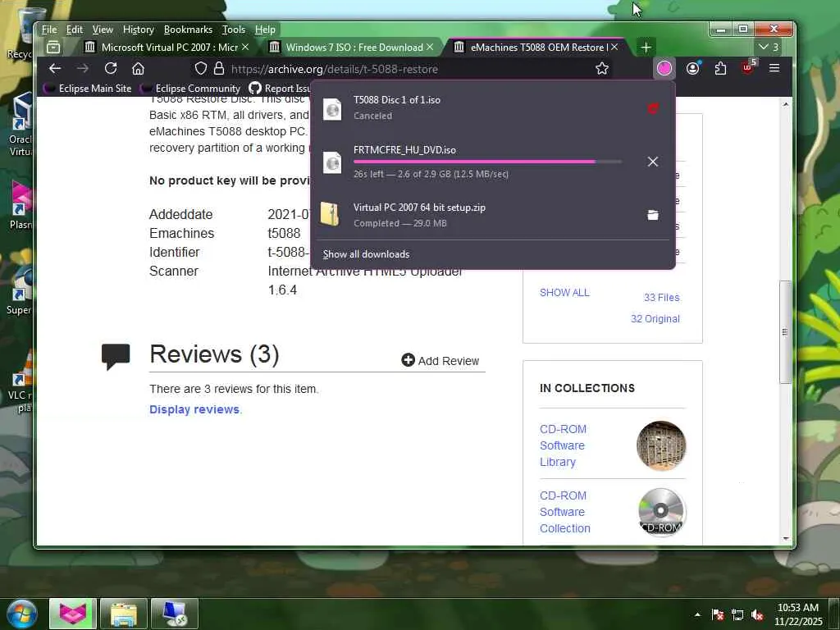Click the muted volume tray icon
Viewport: 840px width, 630px height.
click(757, 615)
